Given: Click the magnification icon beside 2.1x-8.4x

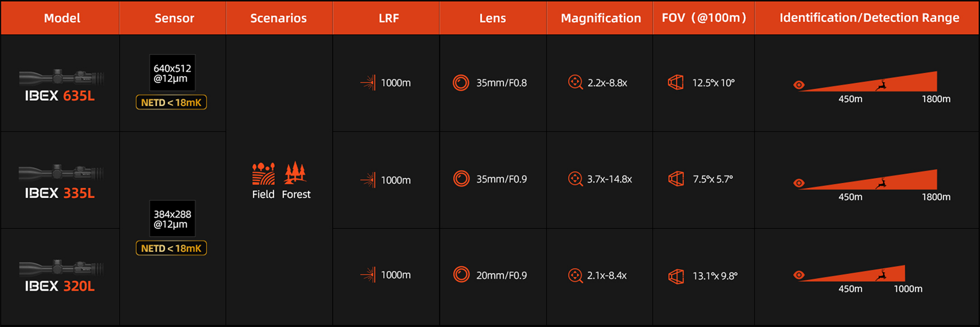Looking at the screenshot, I should click(x=575, y=276).
